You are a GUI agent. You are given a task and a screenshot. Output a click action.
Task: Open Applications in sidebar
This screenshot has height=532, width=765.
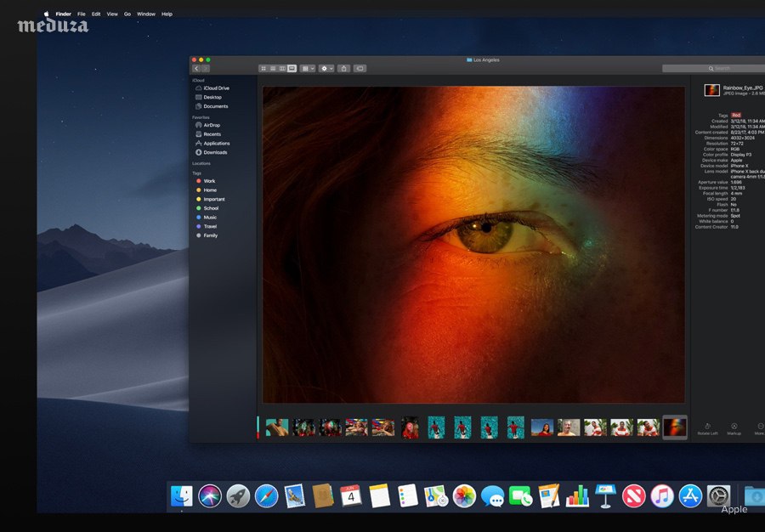point(212,144)
